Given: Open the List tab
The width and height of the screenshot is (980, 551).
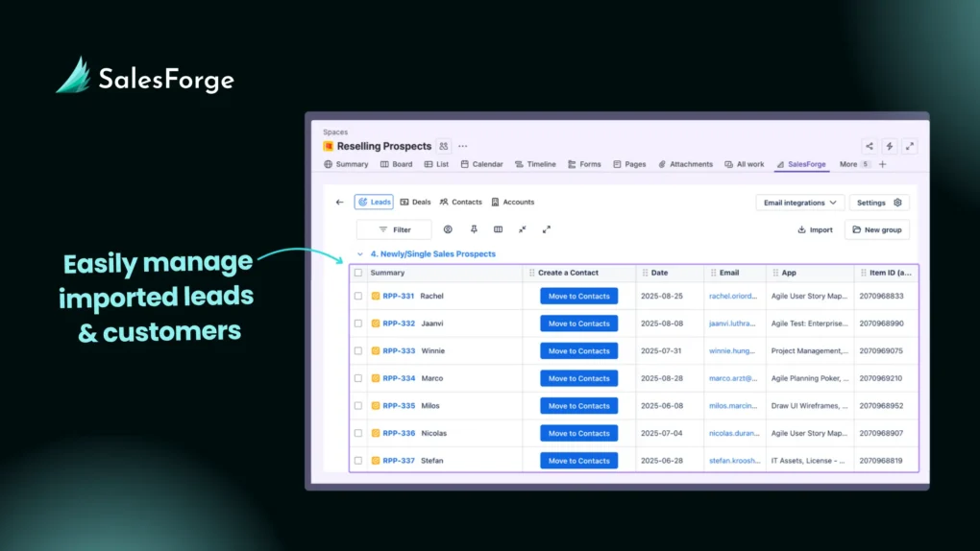Looking at the screenshot, I should point(436,164).
